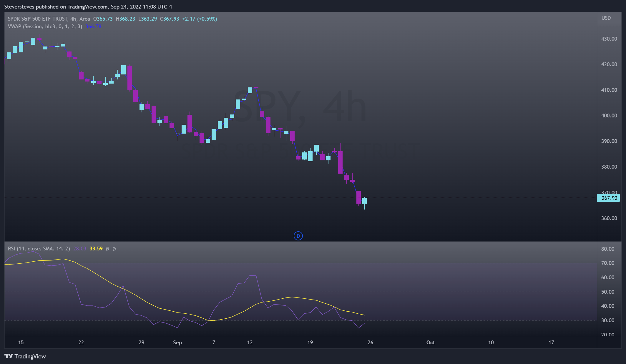This screenshot has height=364, width=626.
Task: Click the USD currency label
Action: [x=606, y=18]
